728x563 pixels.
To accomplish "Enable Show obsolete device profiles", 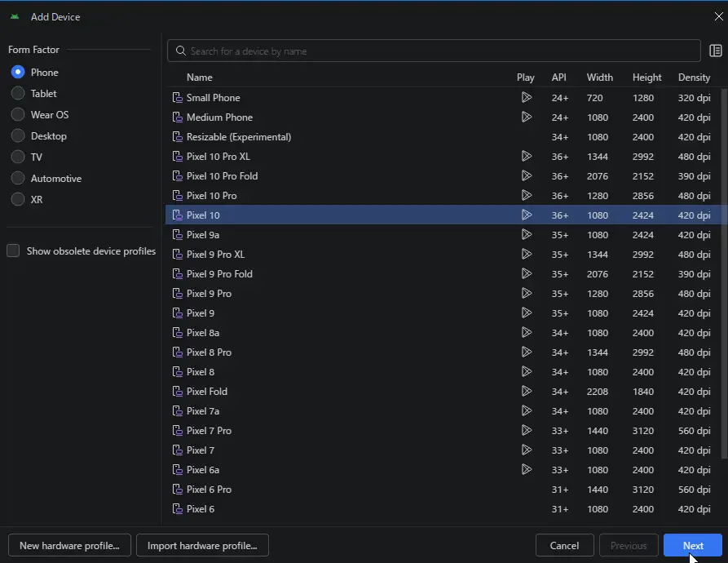I will pyautogui.click(x=13, y=250).
